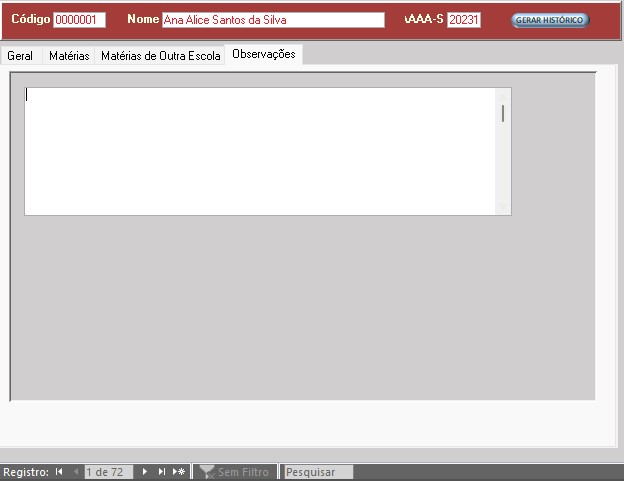Viewport: 624px width, 481px height.
Task: Open Matérias de Outra Escola tab
Action: 160,56
